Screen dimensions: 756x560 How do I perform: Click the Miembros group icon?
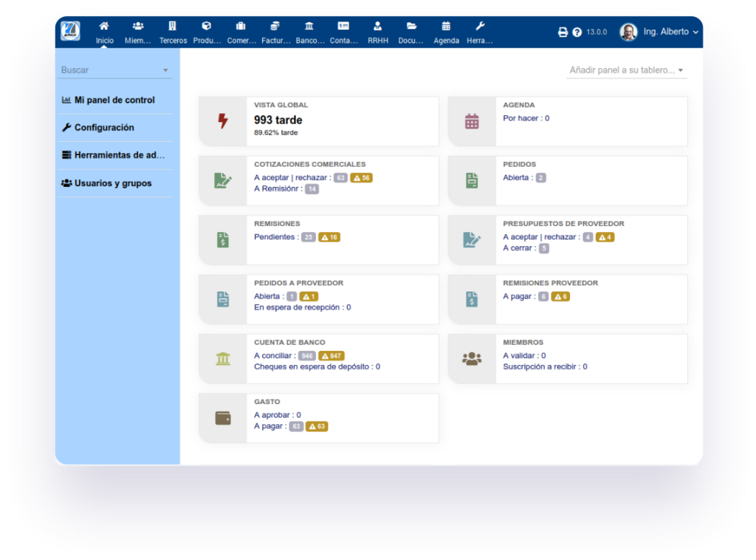472,359
